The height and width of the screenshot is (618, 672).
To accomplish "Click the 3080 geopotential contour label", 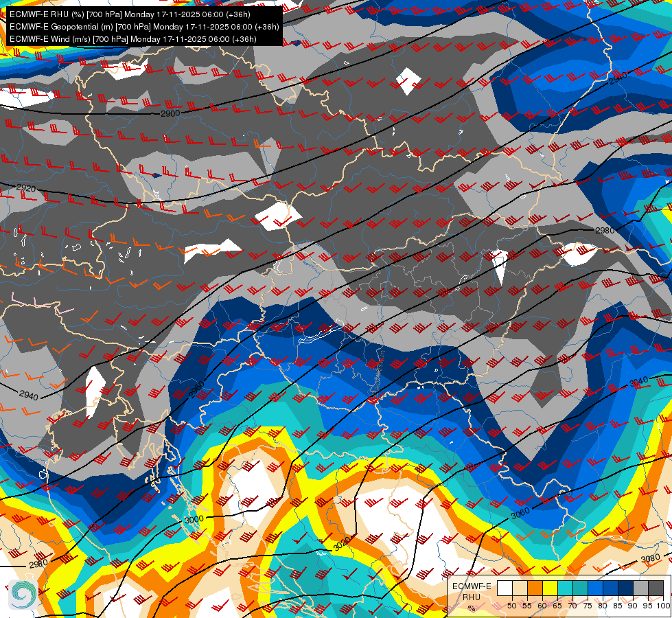I will click(650, 559).
